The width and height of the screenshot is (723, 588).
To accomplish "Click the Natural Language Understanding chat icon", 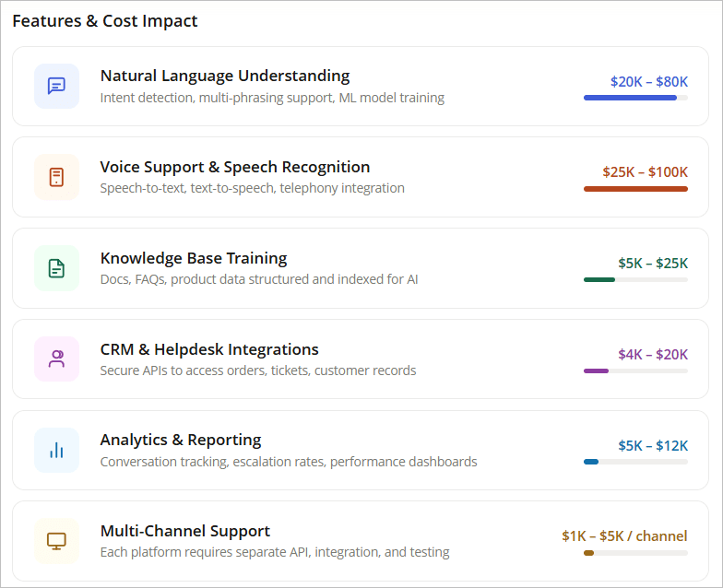I will pos(57,87).
